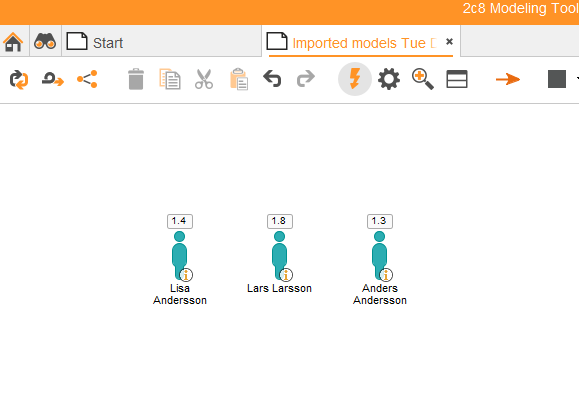
Task: Click the share nodes icon
Action: click(x=87, y=79)
